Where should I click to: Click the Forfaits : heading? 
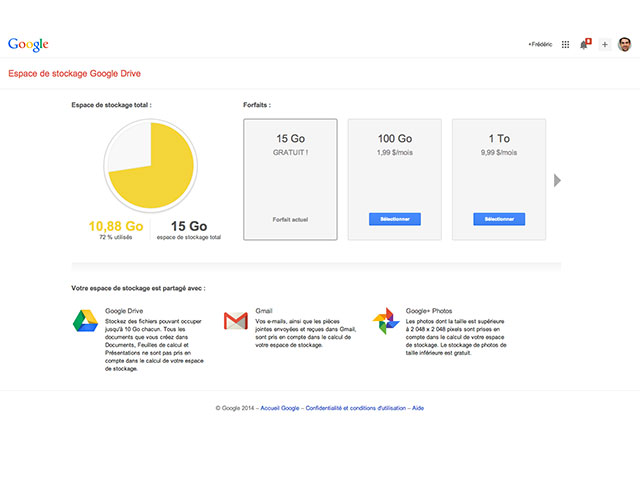[257, 105]
